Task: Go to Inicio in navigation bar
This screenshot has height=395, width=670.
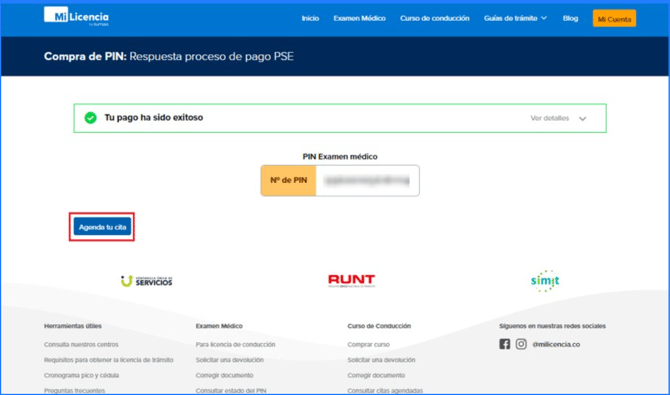Action: 310,18
